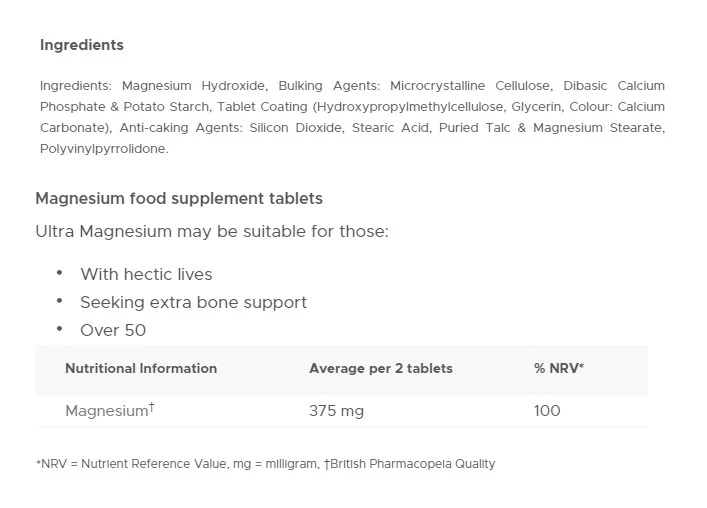
Task: Click the Ingredients heading
Action: click(x=81, y=45)
